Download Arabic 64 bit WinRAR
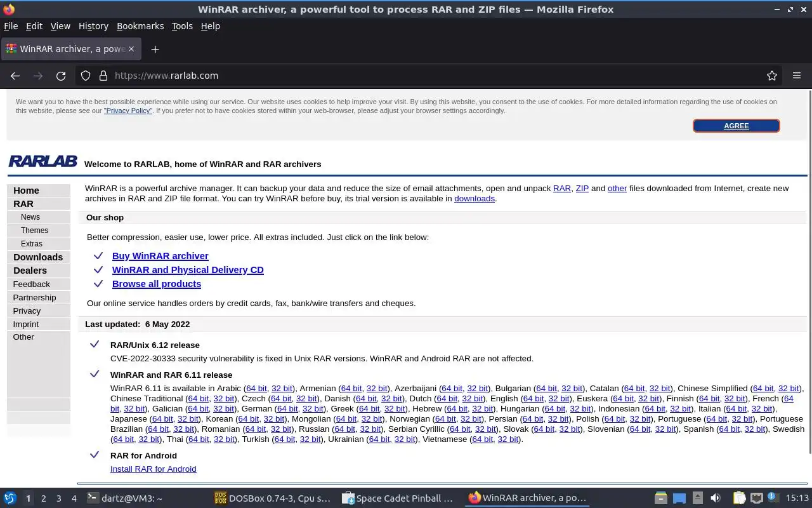 point(257,389)
